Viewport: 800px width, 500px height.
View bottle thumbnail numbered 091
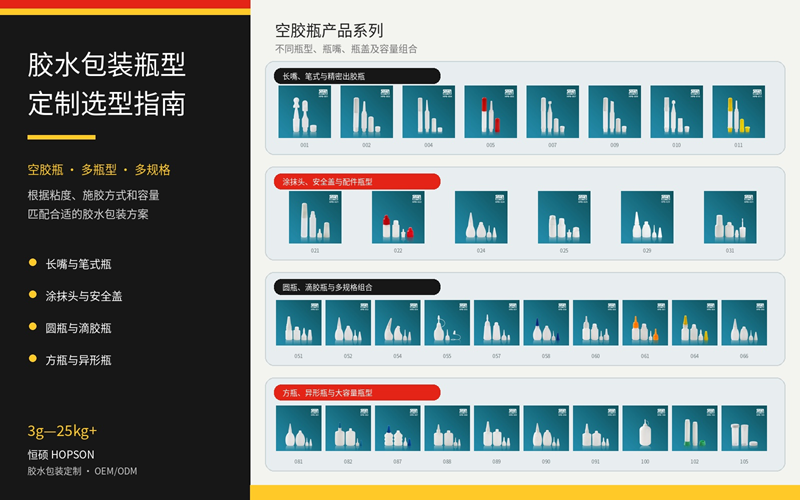[x=595, y=429]
